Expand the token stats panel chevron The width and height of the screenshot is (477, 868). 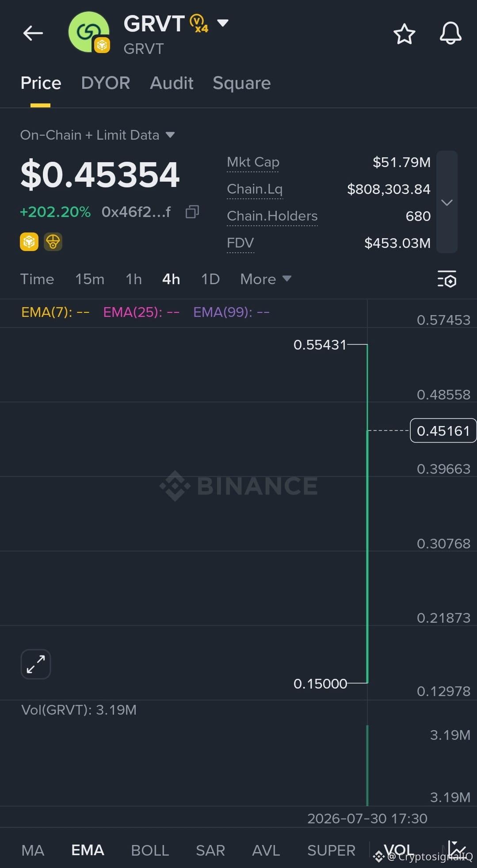point(447,202)
